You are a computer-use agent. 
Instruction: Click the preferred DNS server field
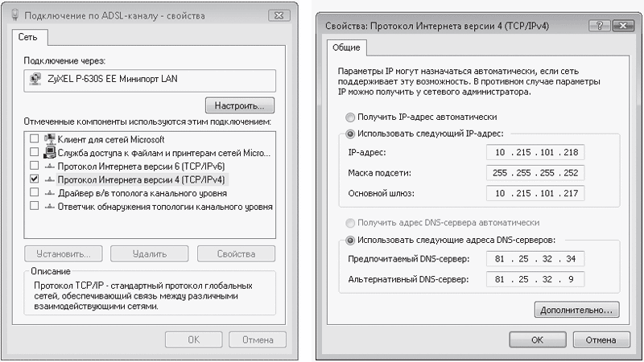pyautogui.click(x=535, y=258)
